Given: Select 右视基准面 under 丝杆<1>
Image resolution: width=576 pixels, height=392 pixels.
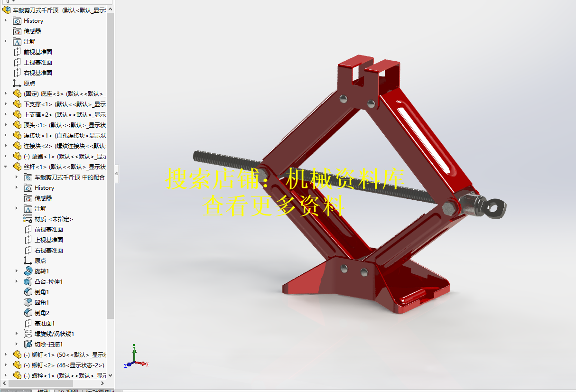Looking at the screenshot, I should [x=49, y=250].
